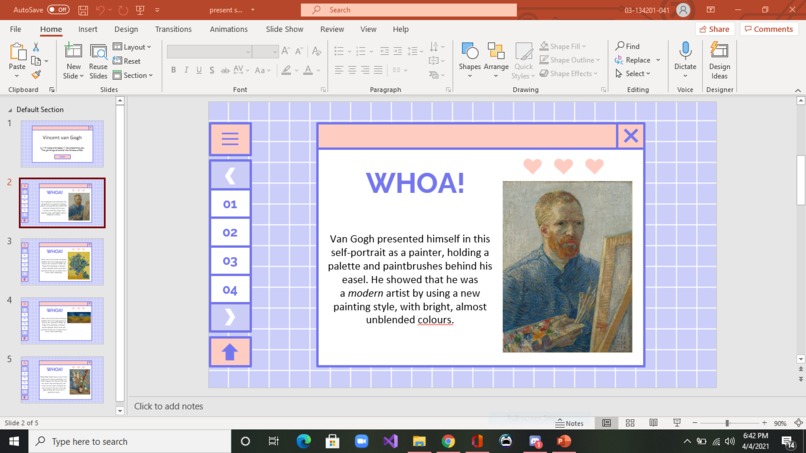Open the Section dropdown
This screenshot has height=453, width=806.
pos(133,75)
